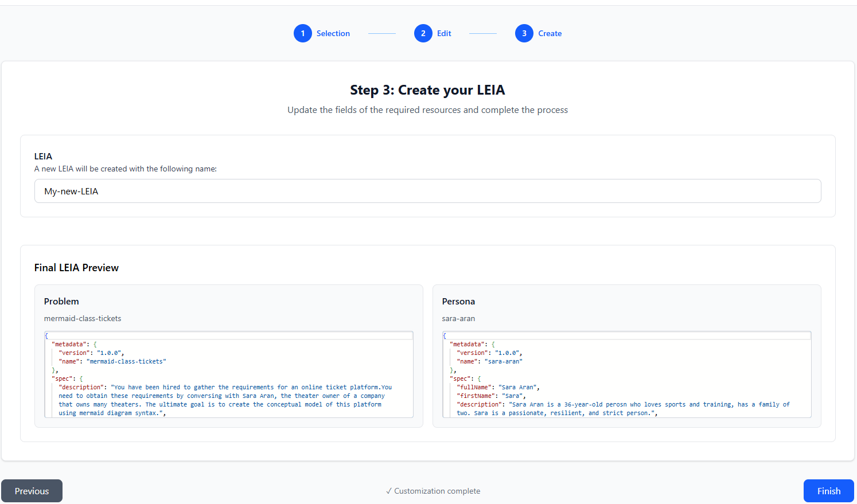The image size is (857, 504).
Task: Click the opening brace in Persona JSON
Action: (x=445, y=336)
